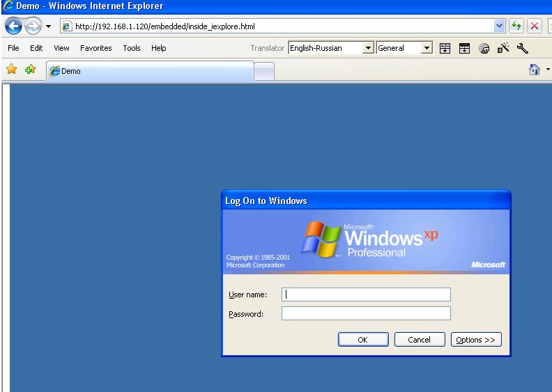This screenshot has height=392, width=552.
Task: Open the Favorites menu
Action: (95, 48)
